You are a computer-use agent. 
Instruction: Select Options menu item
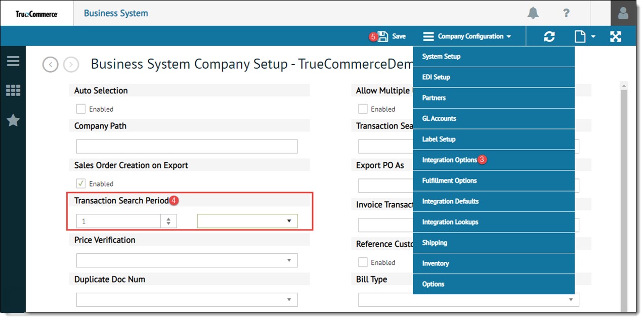click(x=494, y=284)
